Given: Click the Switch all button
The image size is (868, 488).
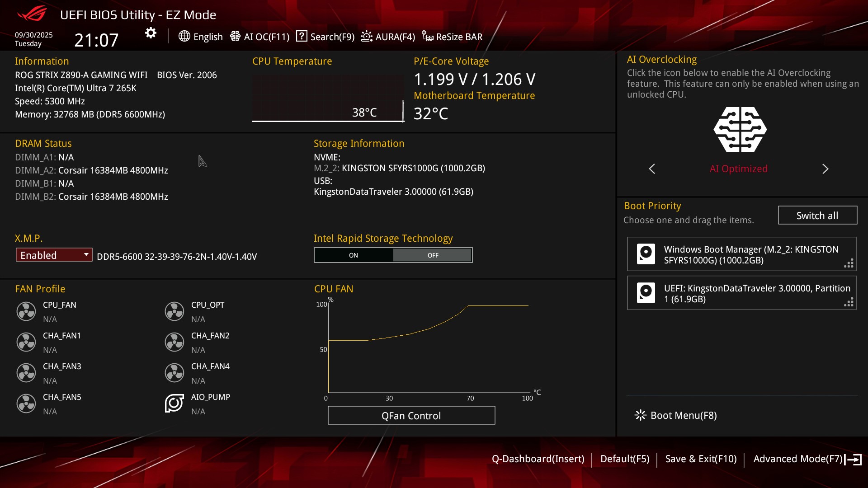Looking at the screenshot, I should 817,216.
